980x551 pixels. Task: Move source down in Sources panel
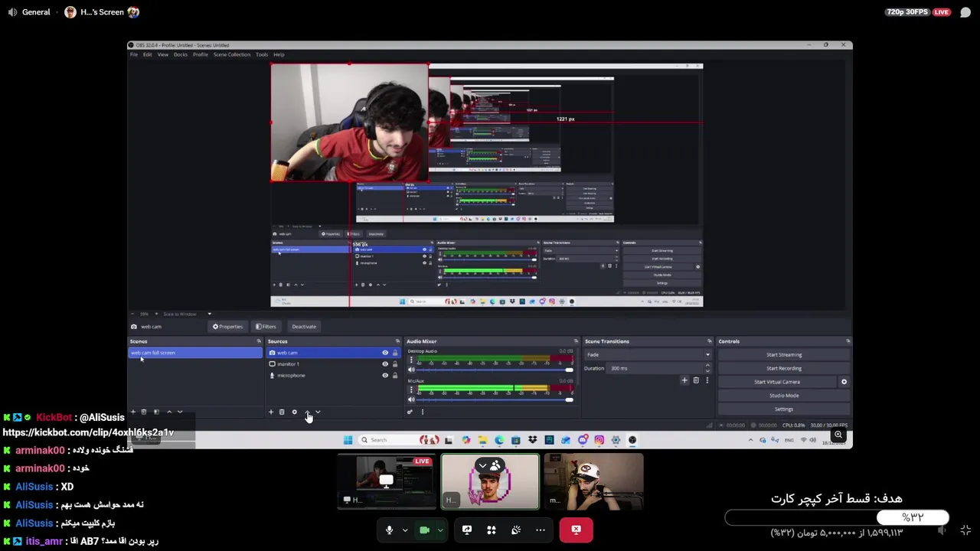tap(318, 412)
